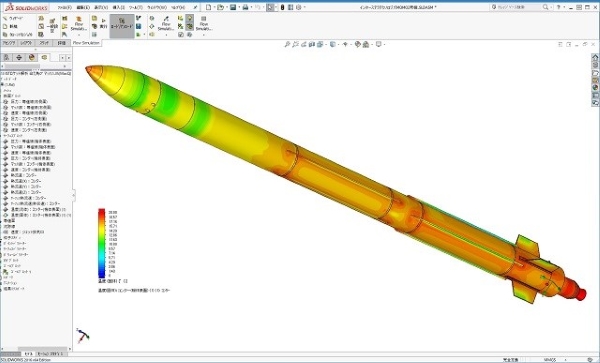Click the 実行 run button in ribbon
600x363 pixels.
tap(103, 23)
